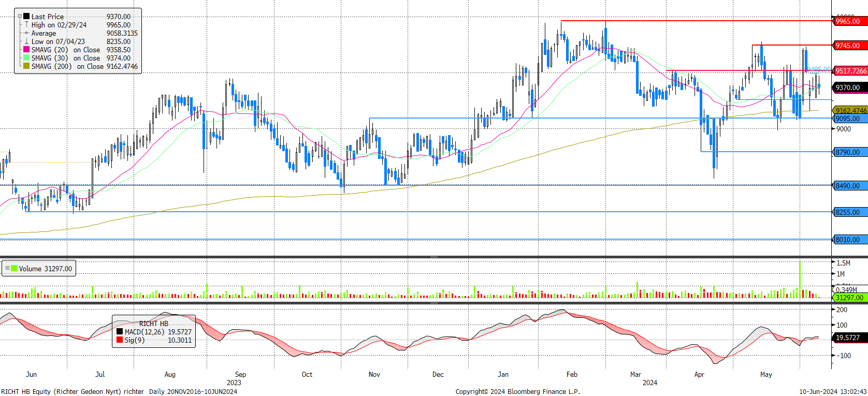Click the High marker icon in legend
The width and height of the screenshot is (868, 396).
click(x=26, y=25)
